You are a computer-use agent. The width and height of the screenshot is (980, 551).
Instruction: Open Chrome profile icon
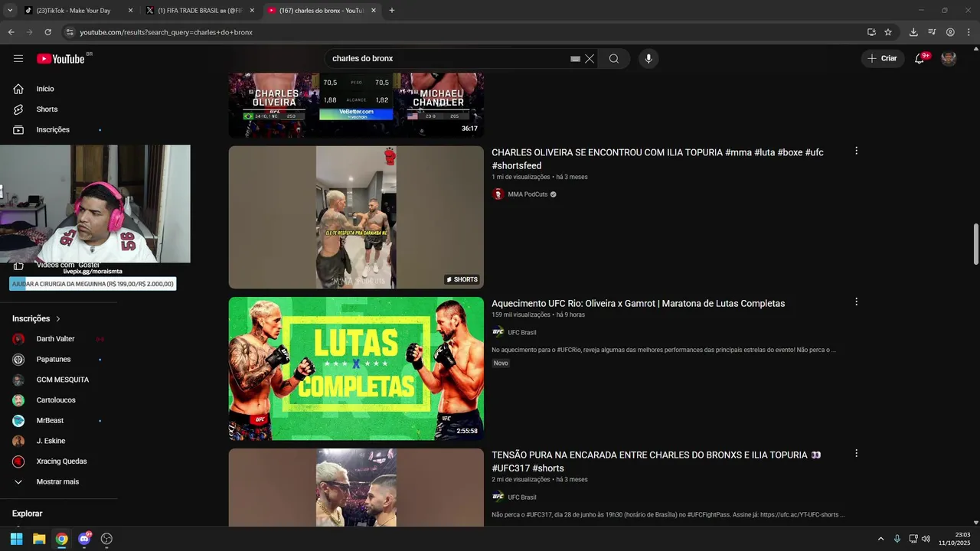[x=950, y=32]
